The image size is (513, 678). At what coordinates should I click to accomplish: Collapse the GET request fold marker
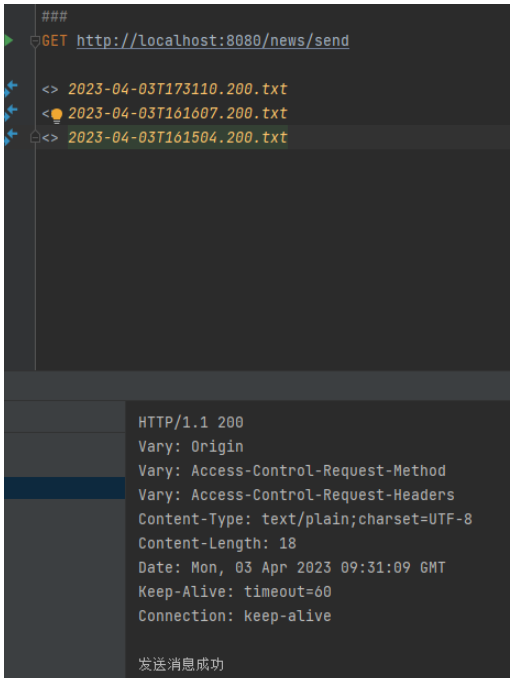[x=35, y=42]
